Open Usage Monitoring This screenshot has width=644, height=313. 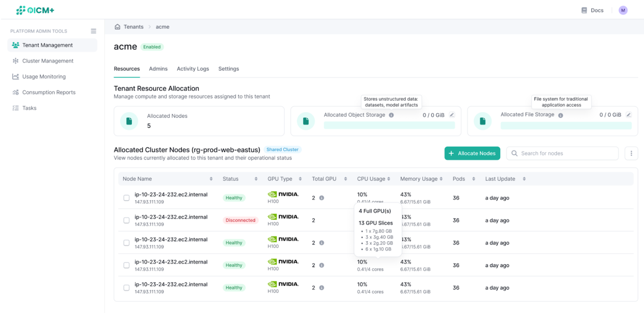pyautogui.click(x=43, y=76)
